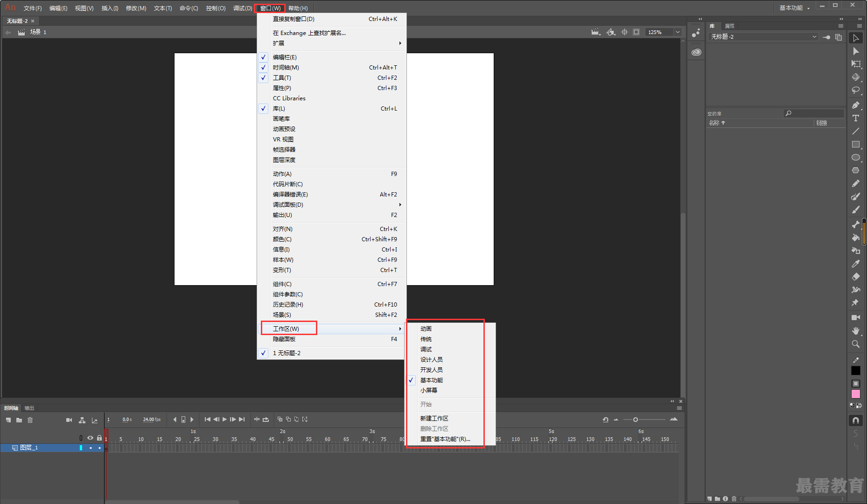The image size is (867, 504).
Task: Open the 修改(M) menu
Action: [x=136, y=8]
